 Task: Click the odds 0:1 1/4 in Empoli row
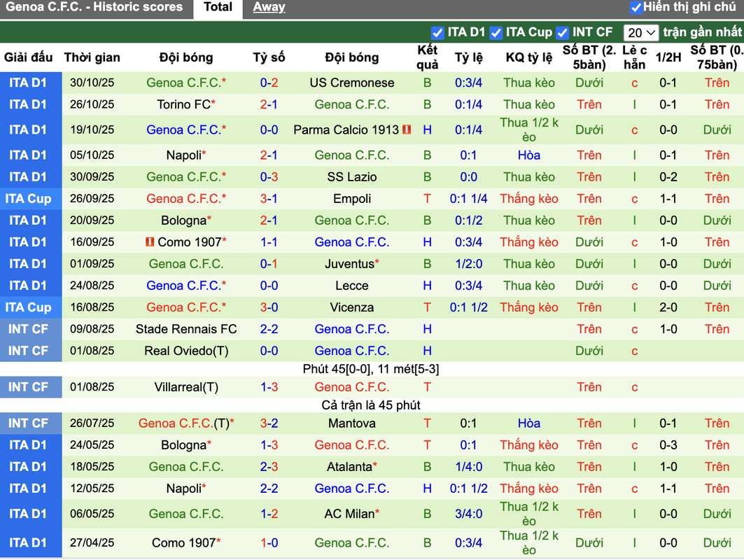tap(468, 199)
